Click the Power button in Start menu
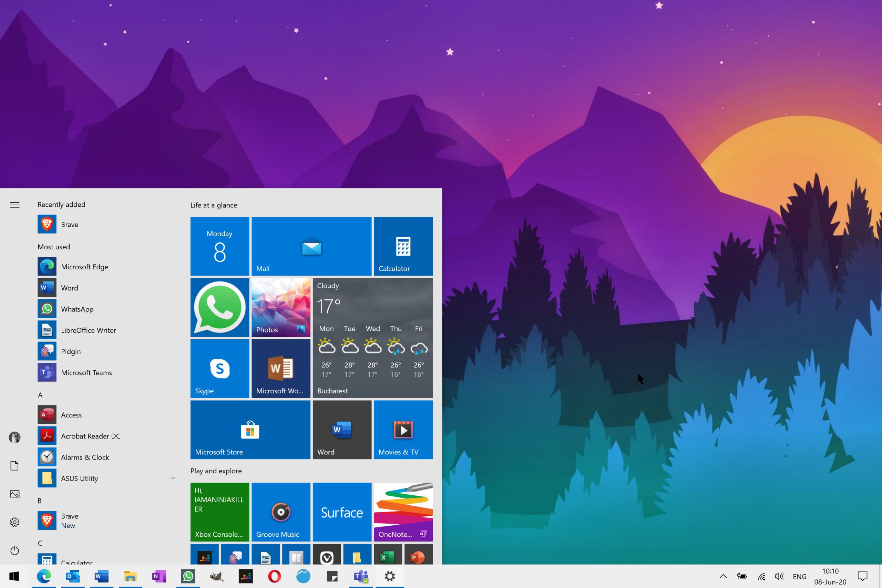 14,550
